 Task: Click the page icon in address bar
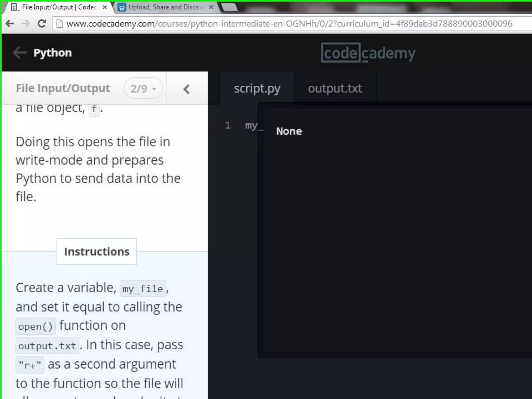coord(59,24)
